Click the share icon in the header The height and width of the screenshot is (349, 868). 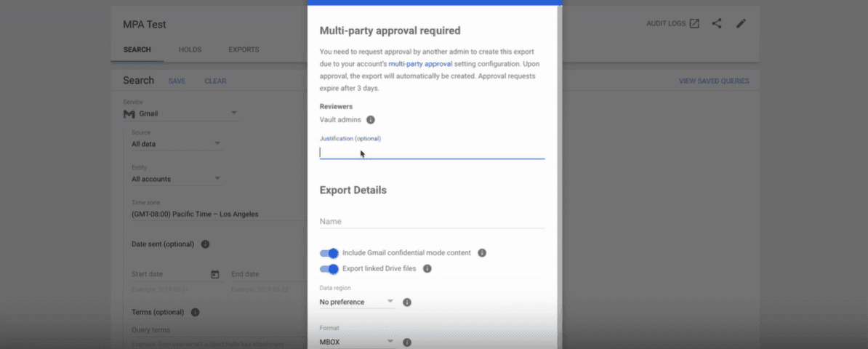click(717, 24)
